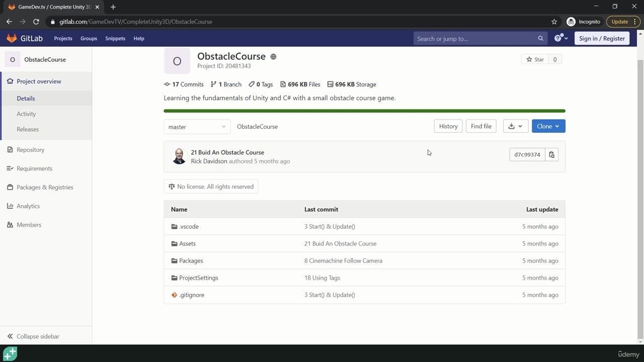
Task: Click Help in top navigation
Action: tap(139, 38)
